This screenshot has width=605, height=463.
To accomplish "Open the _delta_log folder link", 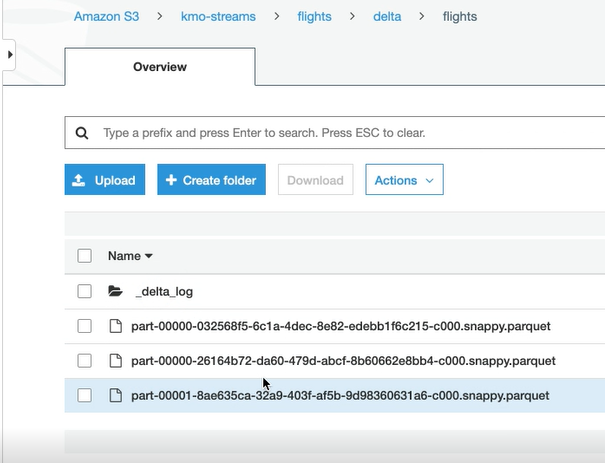I will [x=164, y=292].
